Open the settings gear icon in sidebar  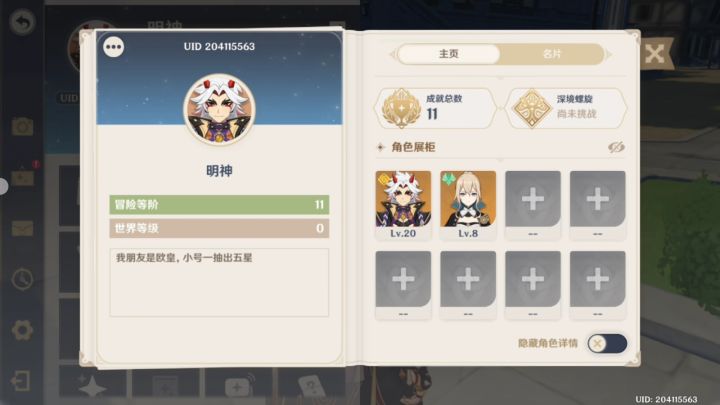[x=22, y=330]
